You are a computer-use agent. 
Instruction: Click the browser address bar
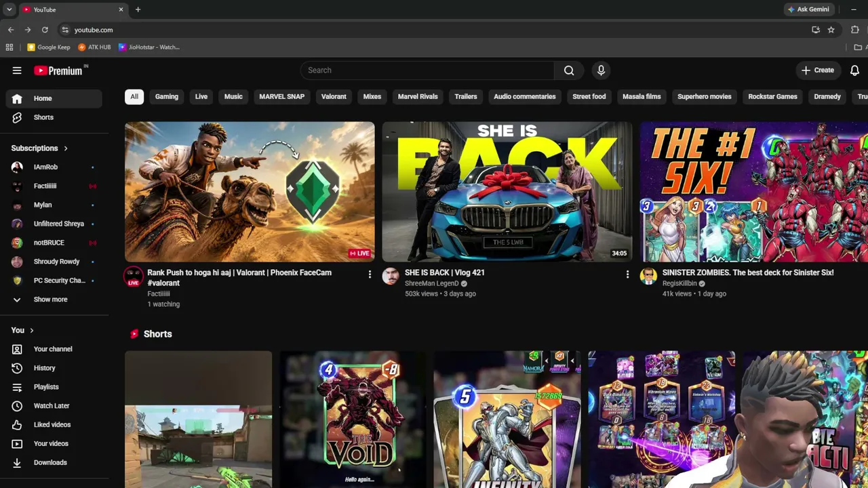click(x=434, y=30)
